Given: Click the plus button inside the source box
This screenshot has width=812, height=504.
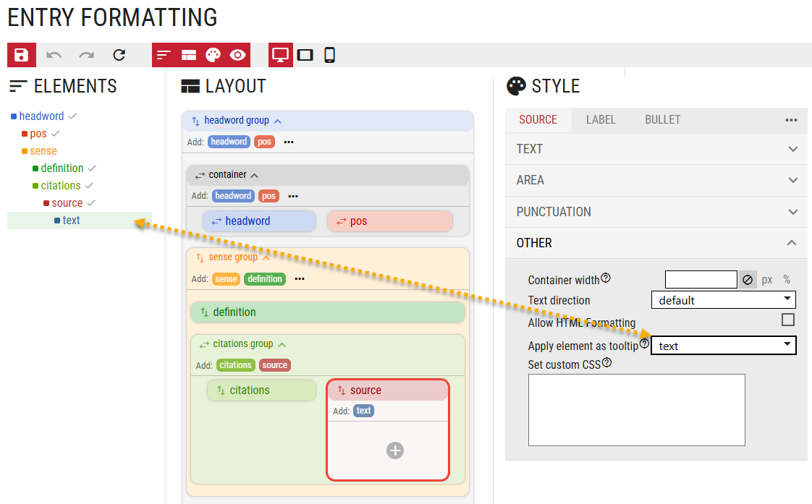Looking at the screenshot, I should click(395, 450).
